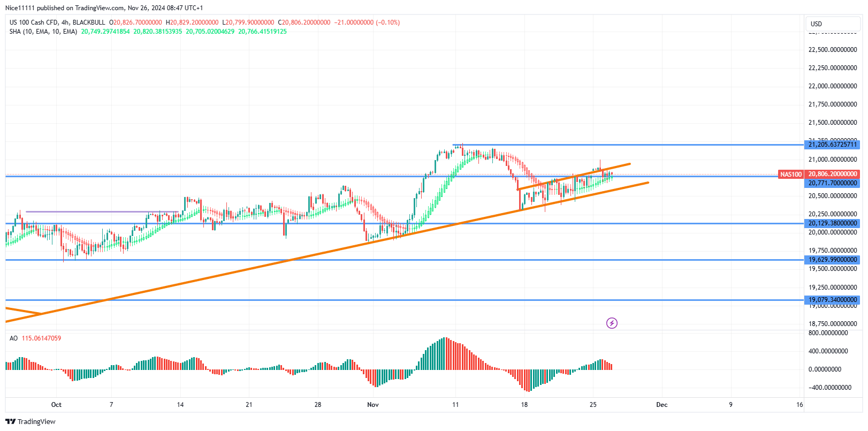Screen dimensions: 868x431
Task: Select the 20,129.38000000 support level label
Action: (x=833, y=223)
